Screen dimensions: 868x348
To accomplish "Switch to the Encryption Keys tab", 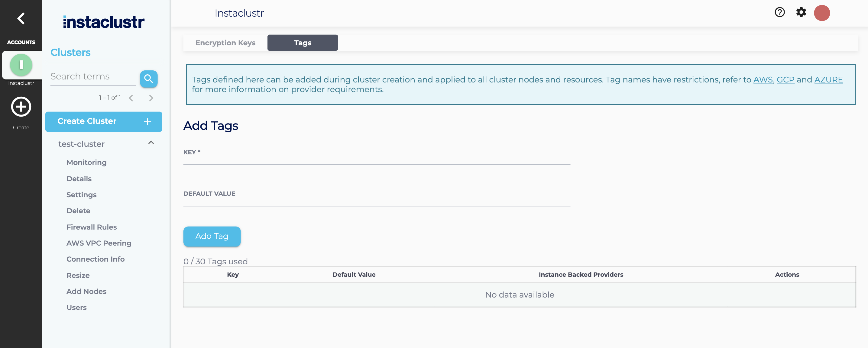I will pyautogui.click(x=225, y=42).
